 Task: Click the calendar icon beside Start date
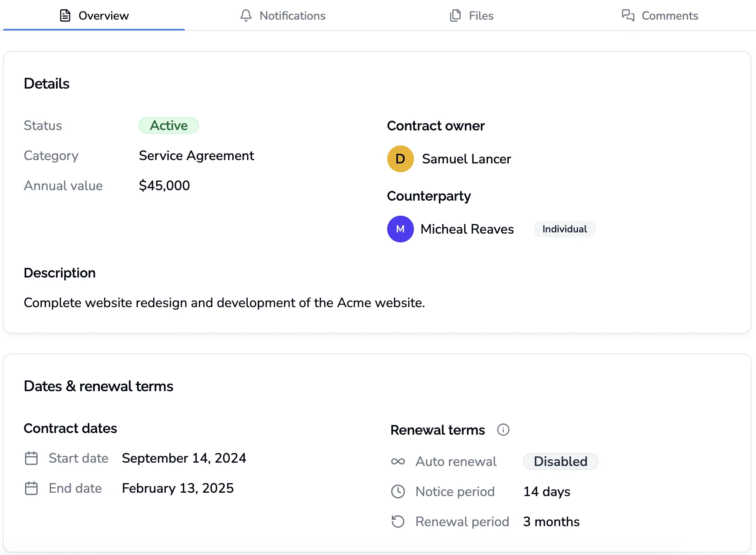pyautogui.click(x=31, y=458)
